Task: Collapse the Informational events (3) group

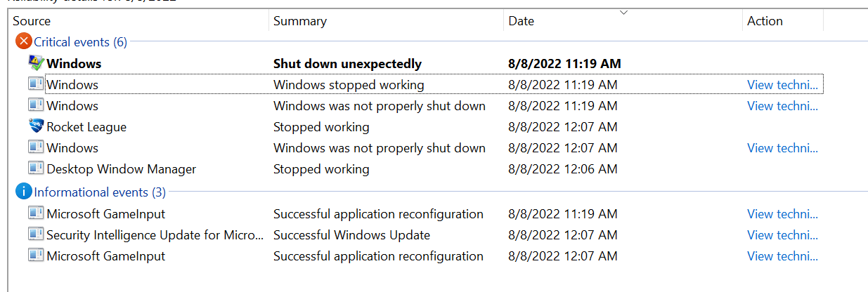Action: pyautogui.click(x=100, y=192)
